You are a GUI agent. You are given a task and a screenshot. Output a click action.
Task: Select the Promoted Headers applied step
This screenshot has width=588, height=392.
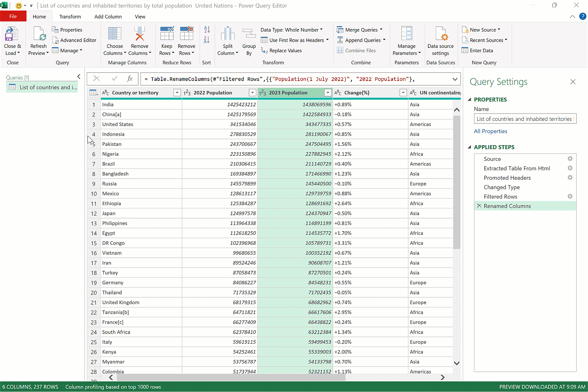coord(507,178)
